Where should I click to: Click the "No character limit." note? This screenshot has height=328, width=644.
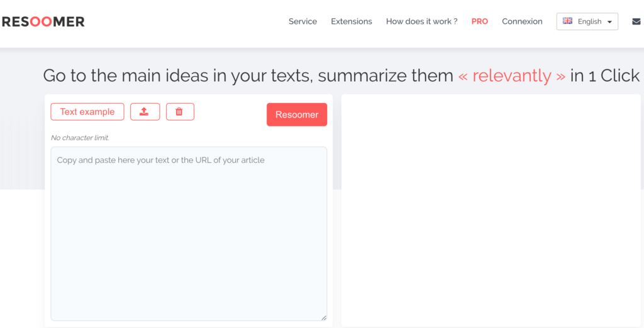80,138
